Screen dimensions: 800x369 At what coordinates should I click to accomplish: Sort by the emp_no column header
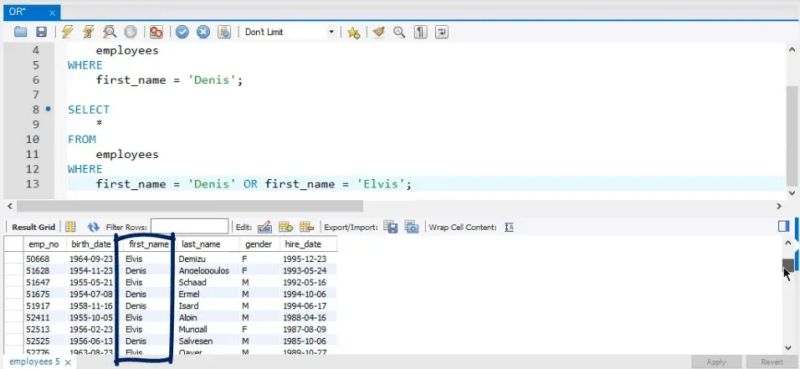[44, 244]
